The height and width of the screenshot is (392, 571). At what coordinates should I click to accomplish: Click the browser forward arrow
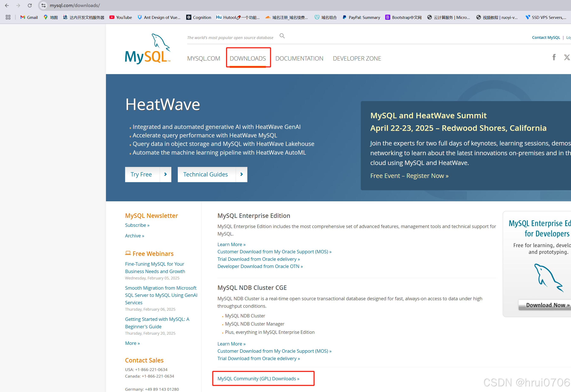coord(18,5)
